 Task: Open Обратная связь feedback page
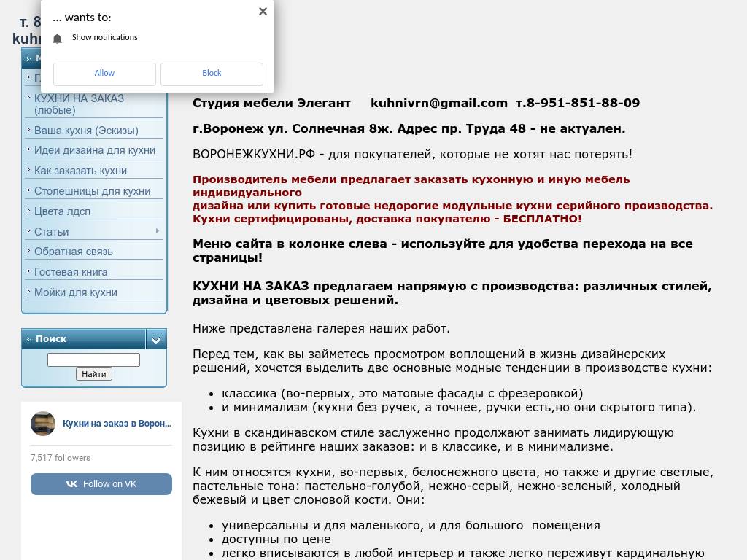tap(74, 252)
